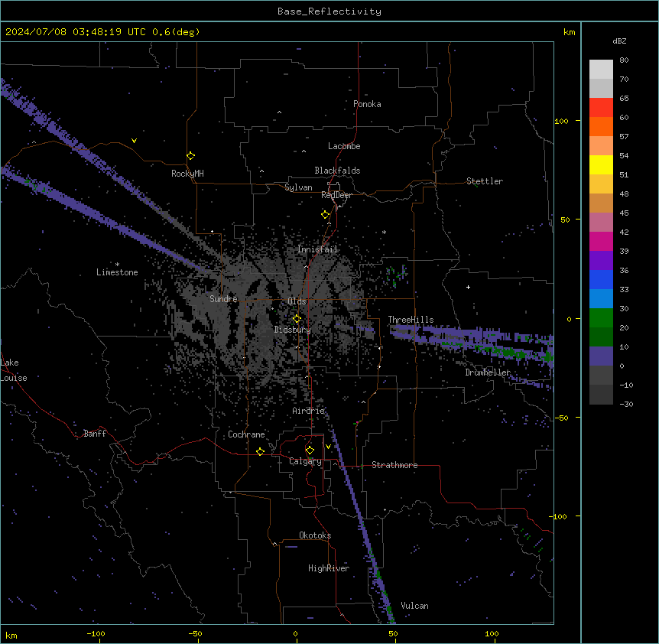Screen dimensions: 659x644
Task: Click yellow V marker east of Calgary diamond
Action: coord(328,447)
